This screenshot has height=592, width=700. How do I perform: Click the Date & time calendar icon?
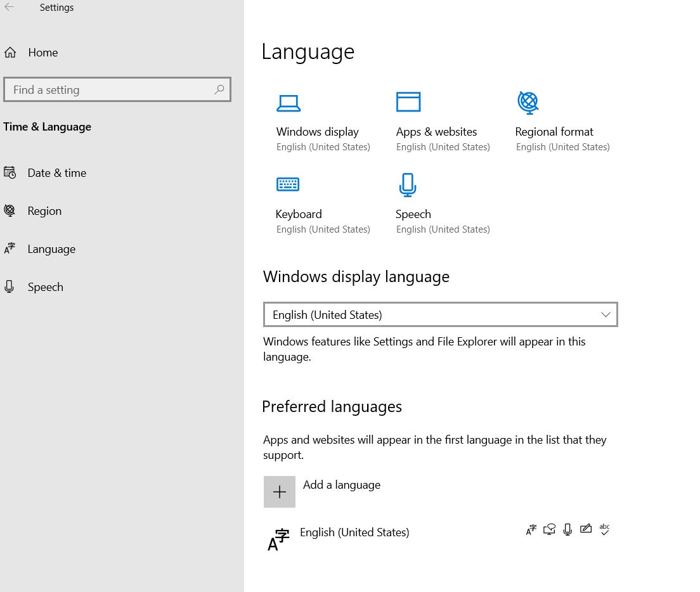pos(10,172)
